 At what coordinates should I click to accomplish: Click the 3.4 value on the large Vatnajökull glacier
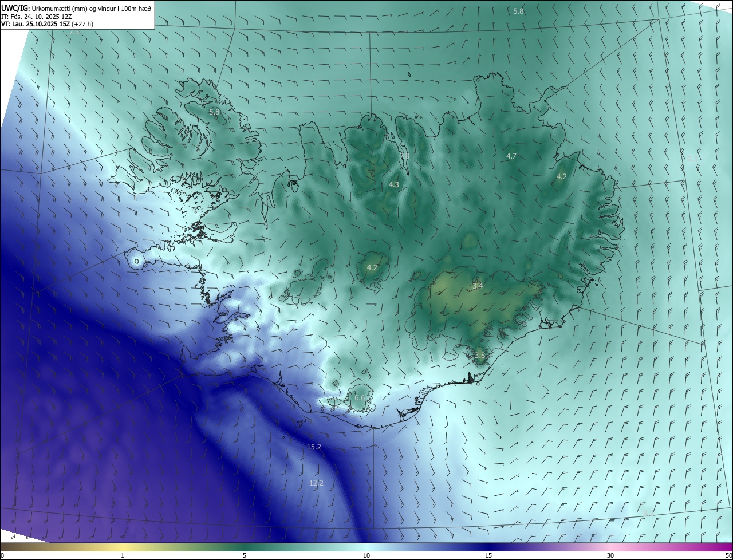pos(478,286)
